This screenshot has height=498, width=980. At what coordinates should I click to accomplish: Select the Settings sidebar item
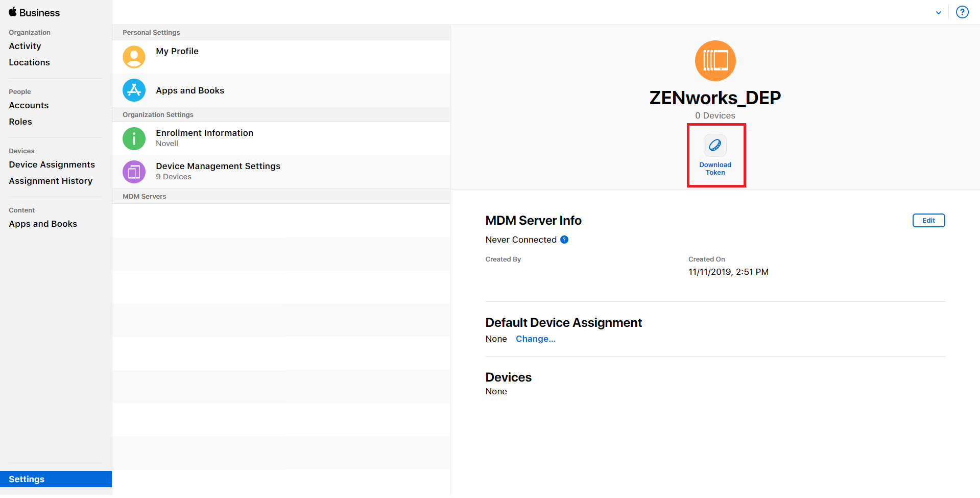(27, 479)
